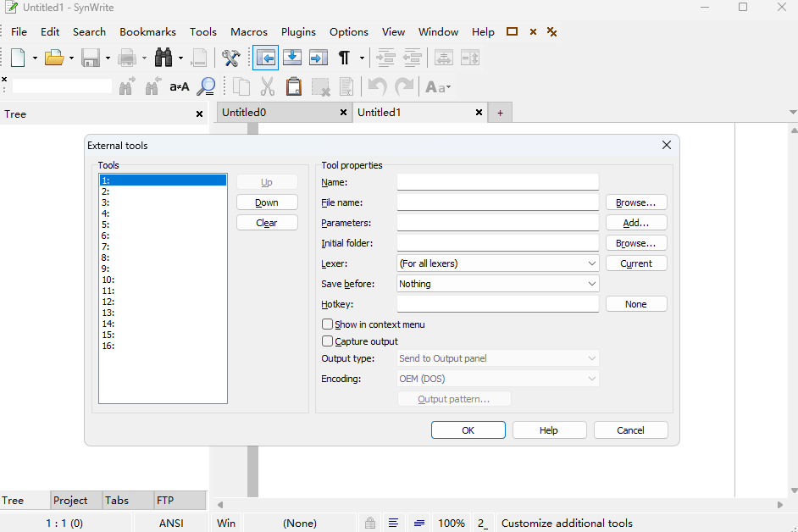Click the OK button
798x532 pixels.
point(468,430)
